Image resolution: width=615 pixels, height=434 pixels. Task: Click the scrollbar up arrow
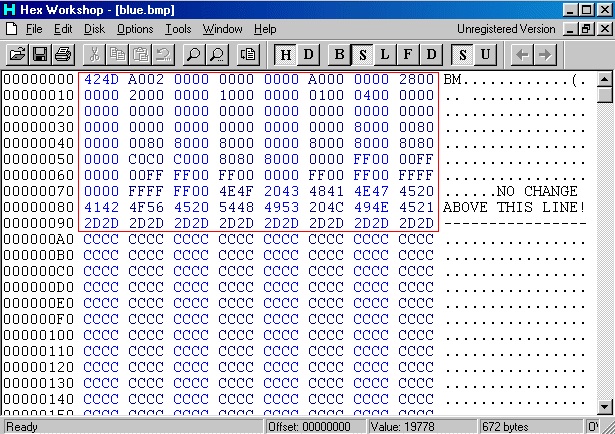point(605,78)
